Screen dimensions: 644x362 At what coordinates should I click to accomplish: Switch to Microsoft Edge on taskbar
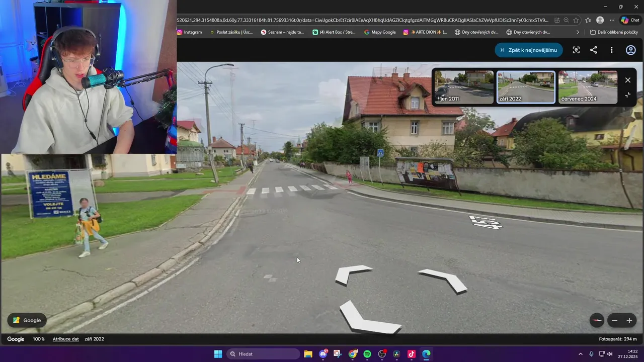(x=426, y=354)
